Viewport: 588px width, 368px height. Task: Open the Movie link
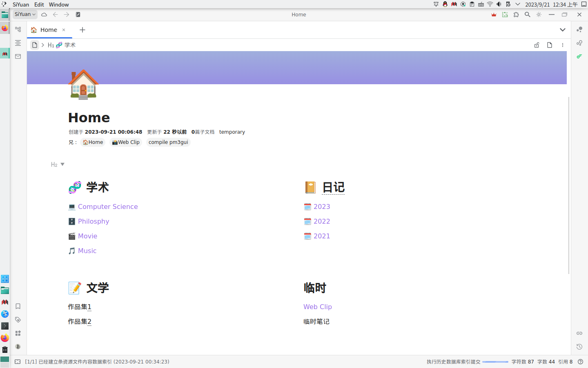[88, 236]
